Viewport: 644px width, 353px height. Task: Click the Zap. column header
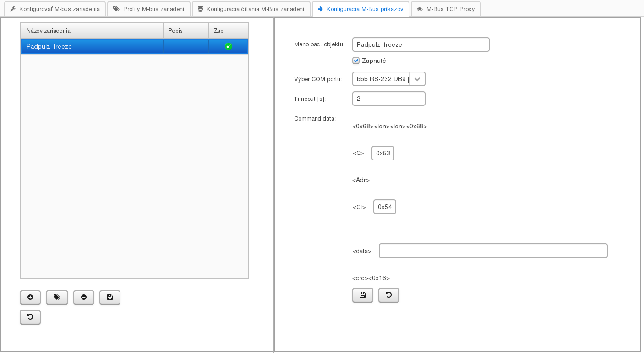[228, 31]
